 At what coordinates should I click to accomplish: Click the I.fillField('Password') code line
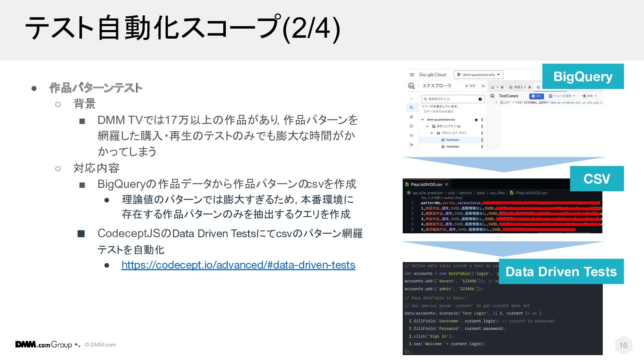tap(458, 329)
